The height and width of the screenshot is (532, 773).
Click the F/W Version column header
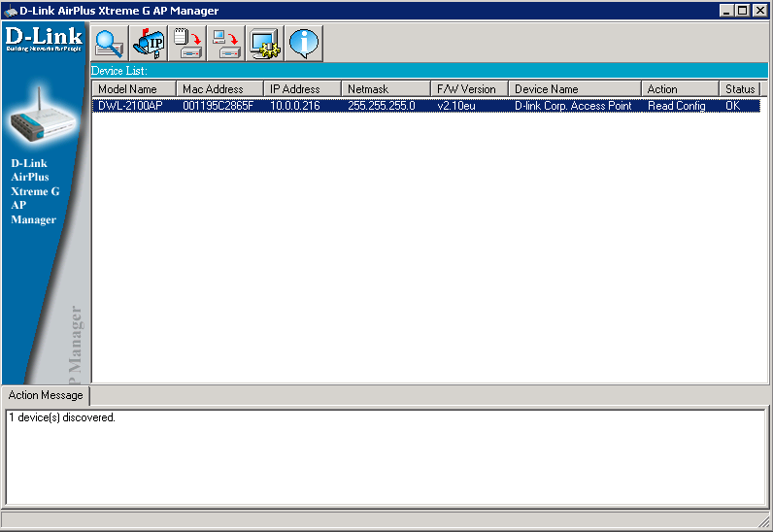coord(470,89)
